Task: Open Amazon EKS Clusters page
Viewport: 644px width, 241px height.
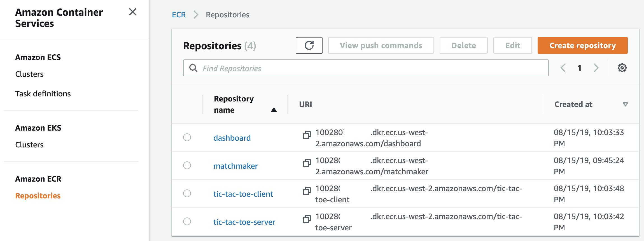Action: pos(29,145)
